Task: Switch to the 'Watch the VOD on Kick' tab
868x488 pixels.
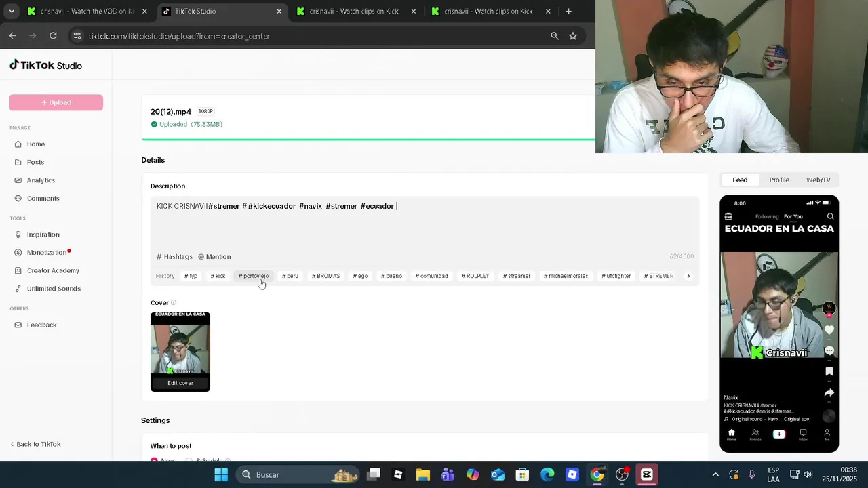Action: pyautogui.click(x=87, y=11)
